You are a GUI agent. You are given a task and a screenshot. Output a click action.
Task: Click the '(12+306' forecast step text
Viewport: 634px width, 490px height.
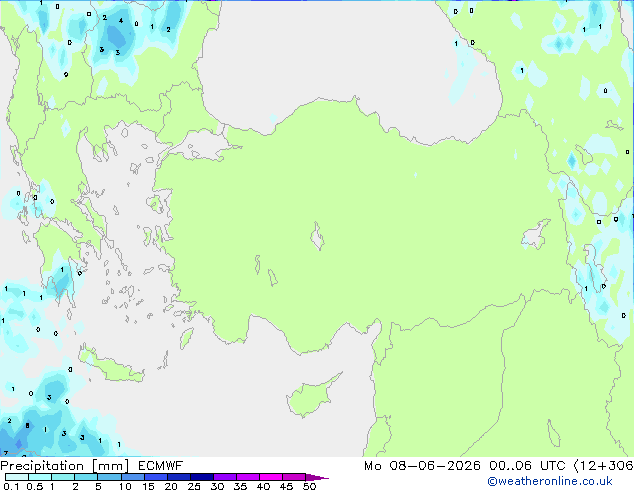[603, 466]
